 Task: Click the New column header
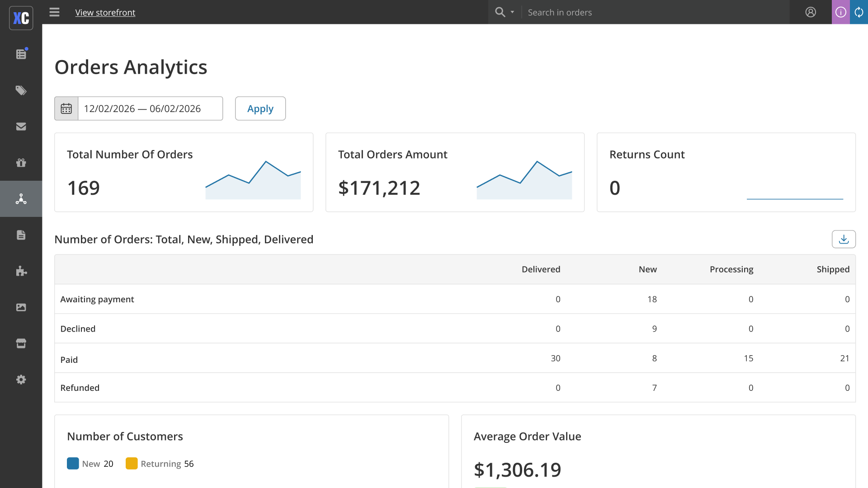(648, 269)
